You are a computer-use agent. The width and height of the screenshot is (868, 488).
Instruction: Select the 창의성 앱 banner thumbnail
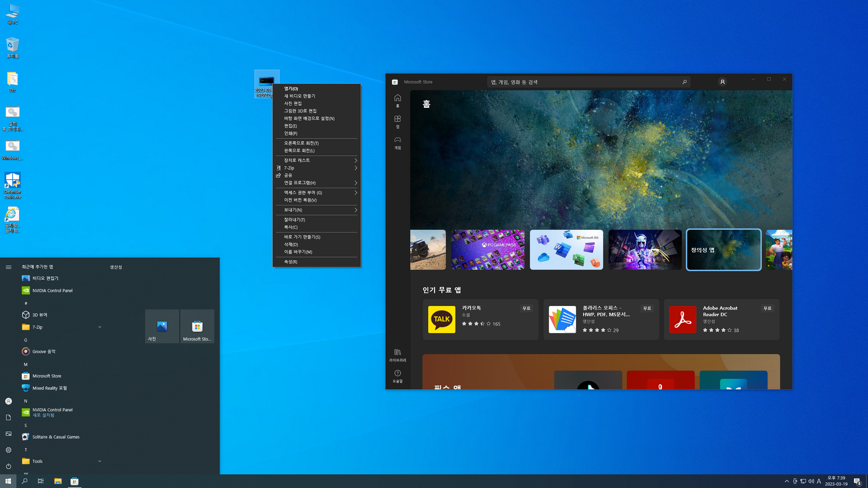pos(724,250)
